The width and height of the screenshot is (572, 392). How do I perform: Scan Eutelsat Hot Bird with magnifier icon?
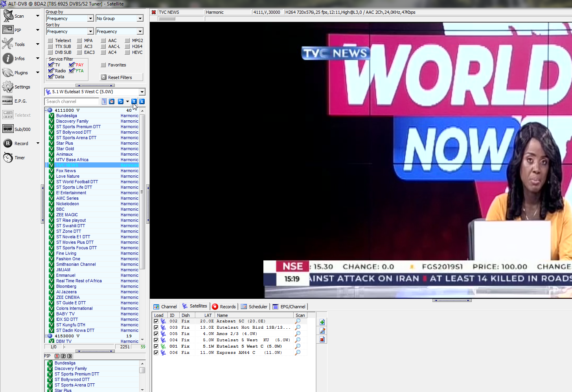(298, 328)
